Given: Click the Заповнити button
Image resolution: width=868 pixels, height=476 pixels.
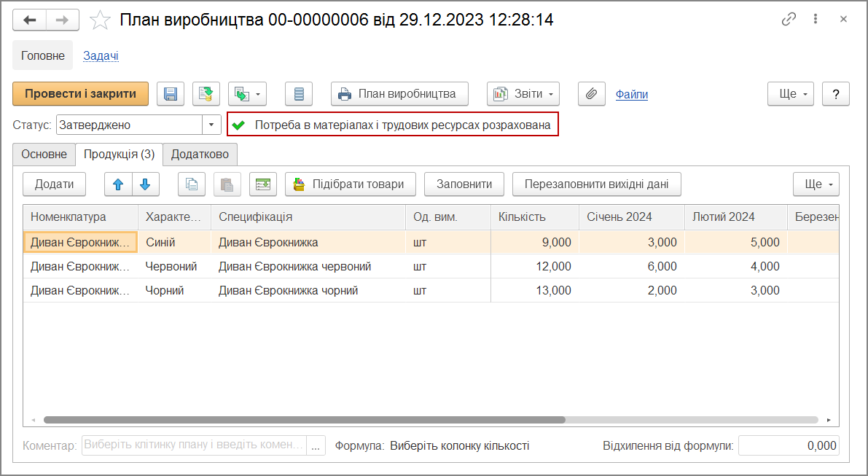Looking at the screenshot, I should click(x=464, y=184).
